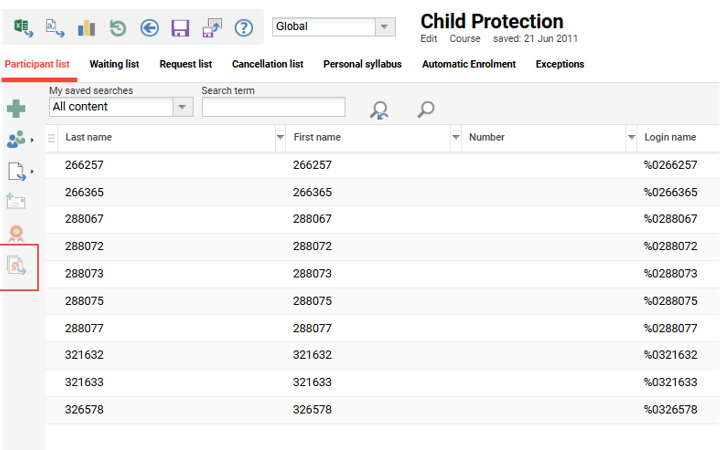Click the green restore history icon

click(118, 28)
